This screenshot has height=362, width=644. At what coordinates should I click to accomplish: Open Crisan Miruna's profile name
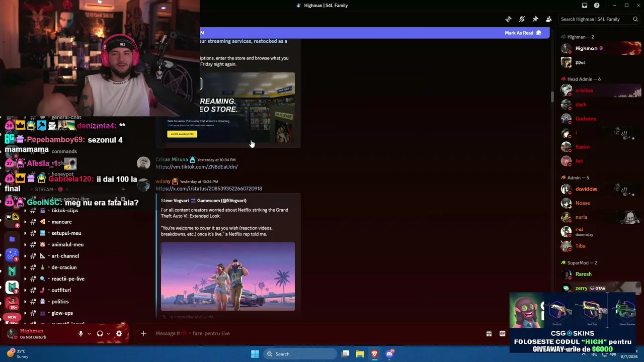coord(172,160)
